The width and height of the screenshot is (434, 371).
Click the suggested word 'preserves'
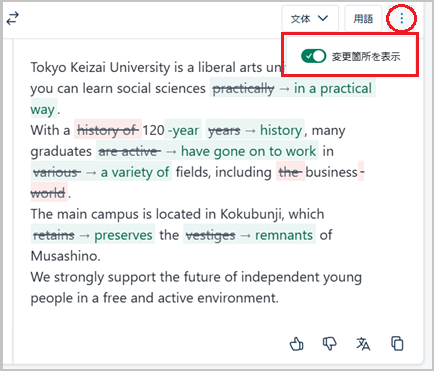pyautogui.click(x=123, y=235)
